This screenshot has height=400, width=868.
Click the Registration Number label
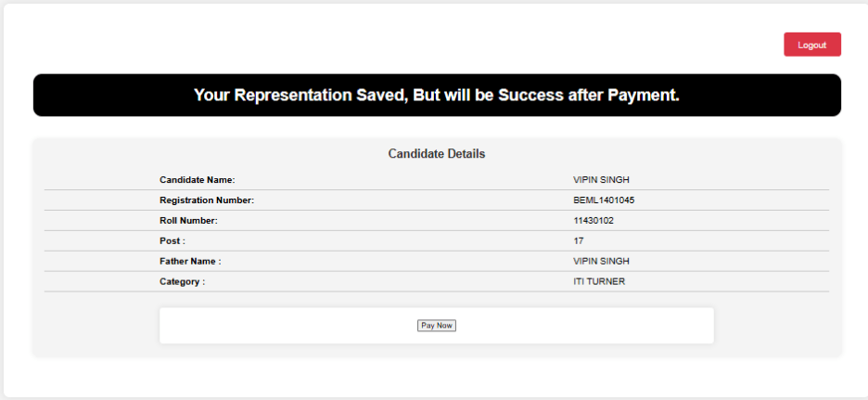click(207, 200)
